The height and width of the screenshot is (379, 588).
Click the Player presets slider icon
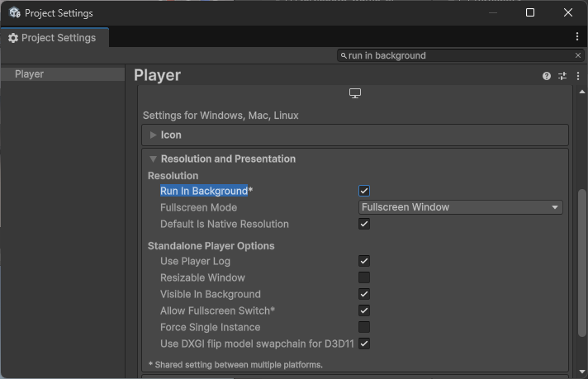[562, 76]
